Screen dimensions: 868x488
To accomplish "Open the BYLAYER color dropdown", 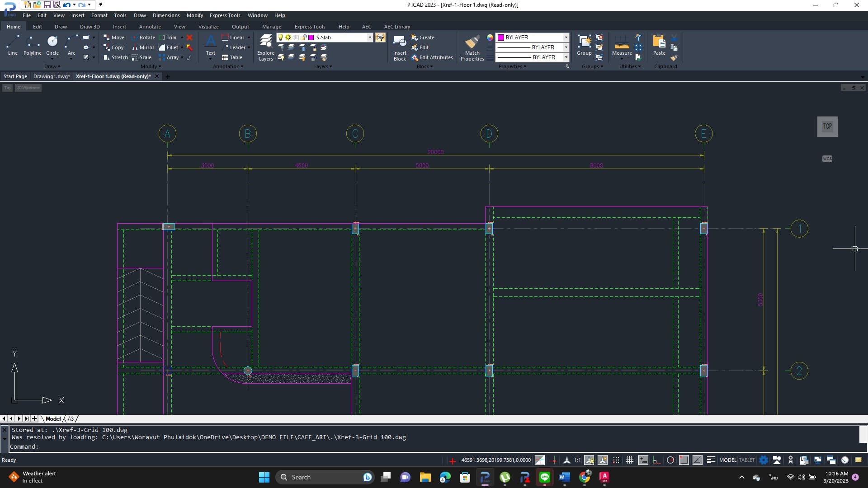I will (566, 38).
